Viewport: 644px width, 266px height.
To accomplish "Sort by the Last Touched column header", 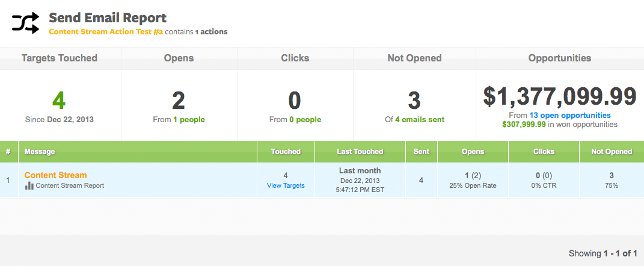I will click(360, 152).
